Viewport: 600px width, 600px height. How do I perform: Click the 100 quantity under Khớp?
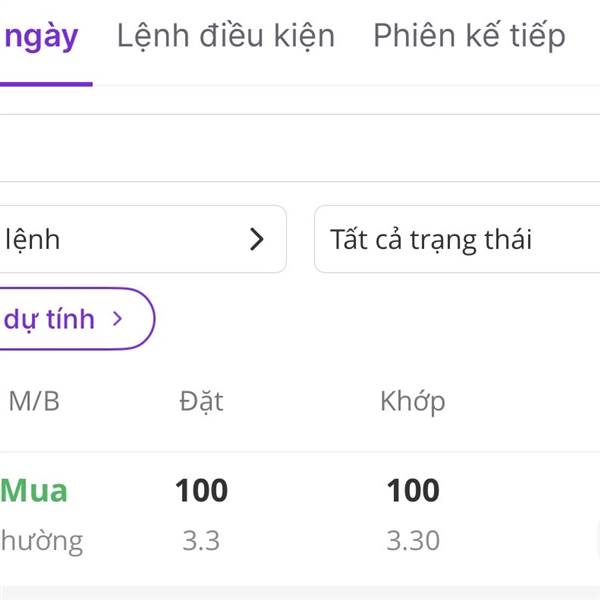click(413, 490)
